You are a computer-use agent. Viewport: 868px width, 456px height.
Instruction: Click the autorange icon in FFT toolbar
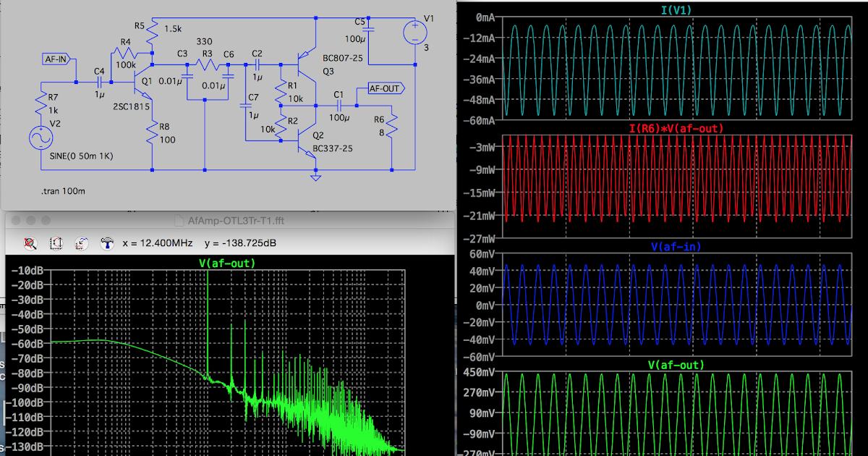point(56,243)
